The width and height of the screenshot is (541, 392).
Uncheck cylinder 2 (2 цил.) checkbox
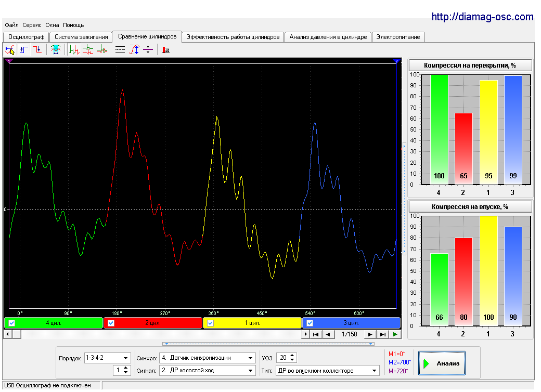coord(111,323)
